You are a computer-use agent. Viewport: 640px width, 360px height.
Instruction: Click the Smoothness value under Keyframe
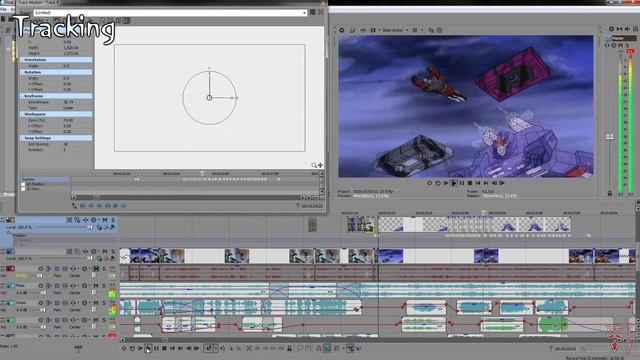(68, 102)
